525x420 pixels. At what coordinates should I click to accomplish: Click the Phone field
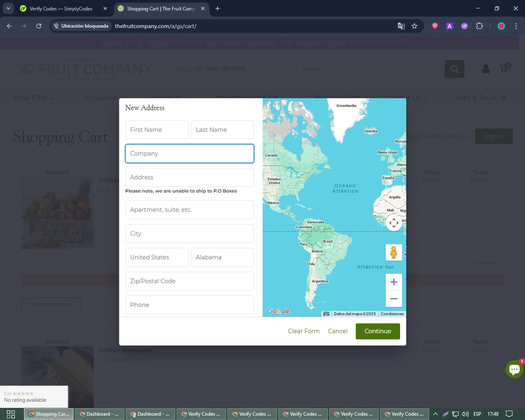pyautogui.click(x=190, y=305)
